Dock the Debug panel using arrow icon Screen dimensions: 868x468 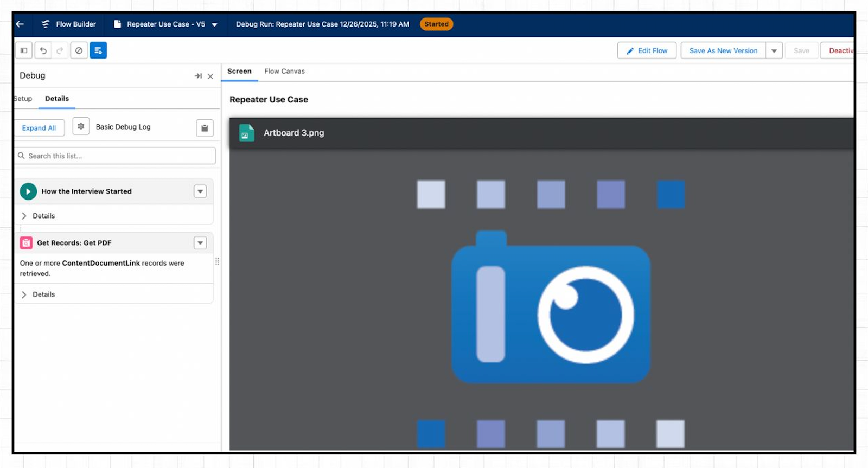(198, 76)
